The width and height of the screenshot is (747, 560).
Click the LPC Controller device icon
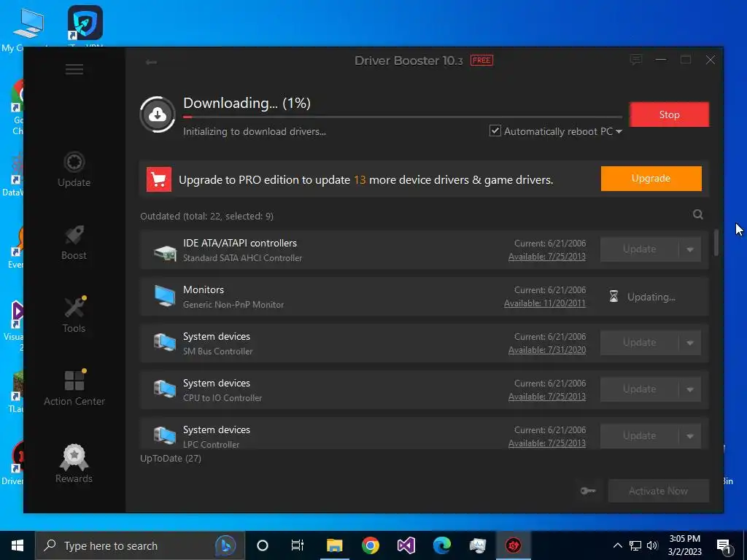tap(165, 435)
